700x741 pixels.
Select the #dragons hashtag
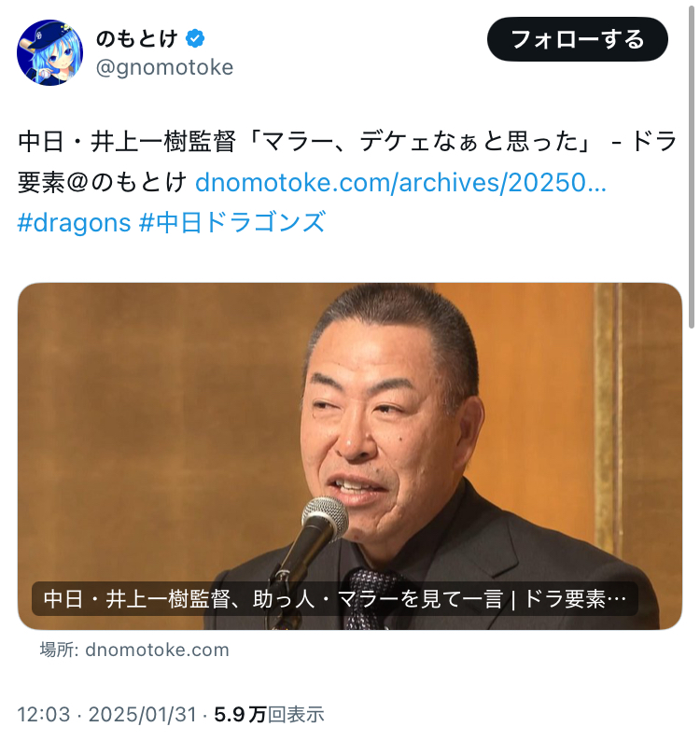74,222
